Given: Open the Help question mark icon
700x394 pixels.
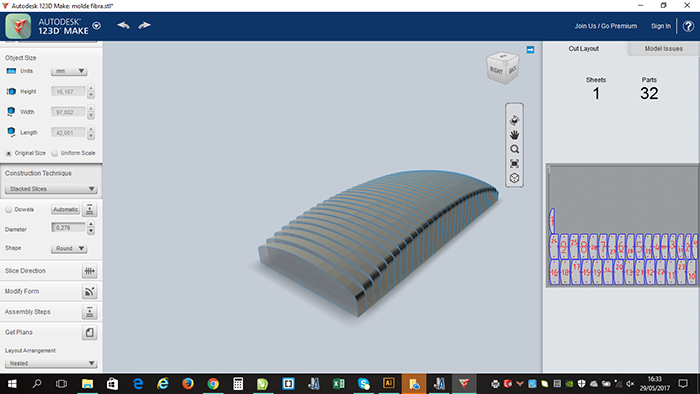Looking at the screenshot, I should (x=688, y=26).
